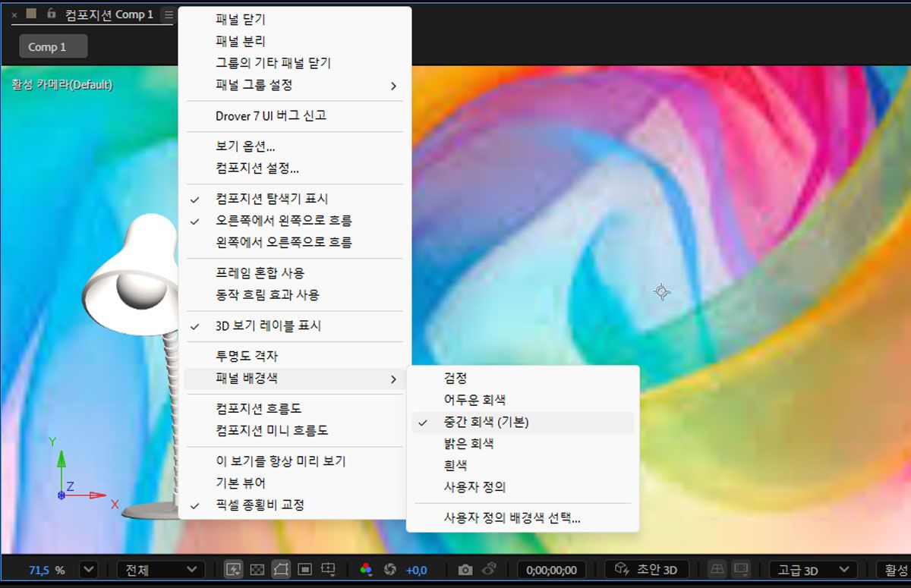Click the title/action safe grid icon
This screenshot has width=911, height=588.
(306, 570)
